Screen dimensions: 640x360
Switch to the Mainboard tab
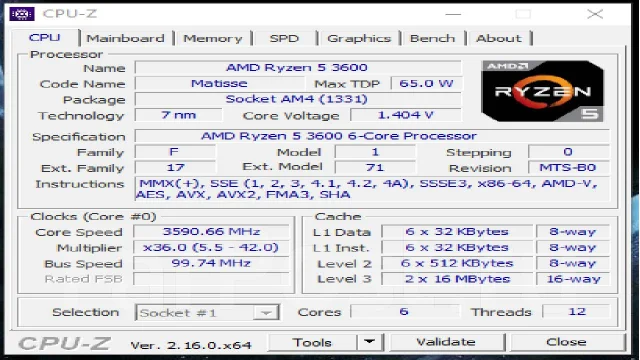click(125, 38)
